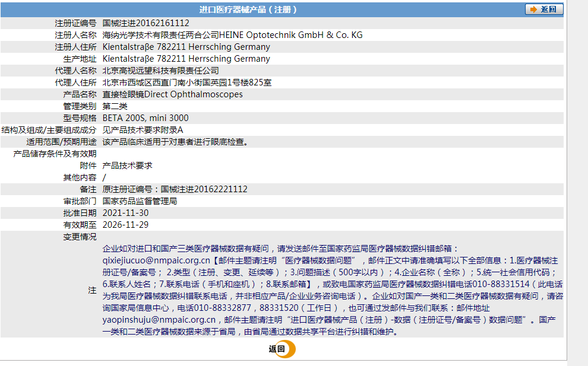This screenshot has height=366, width=588.
Task: Click agent address 北京市西城区西直门南小街国英园1号楼825室
Action: click(x=187, y=82)
